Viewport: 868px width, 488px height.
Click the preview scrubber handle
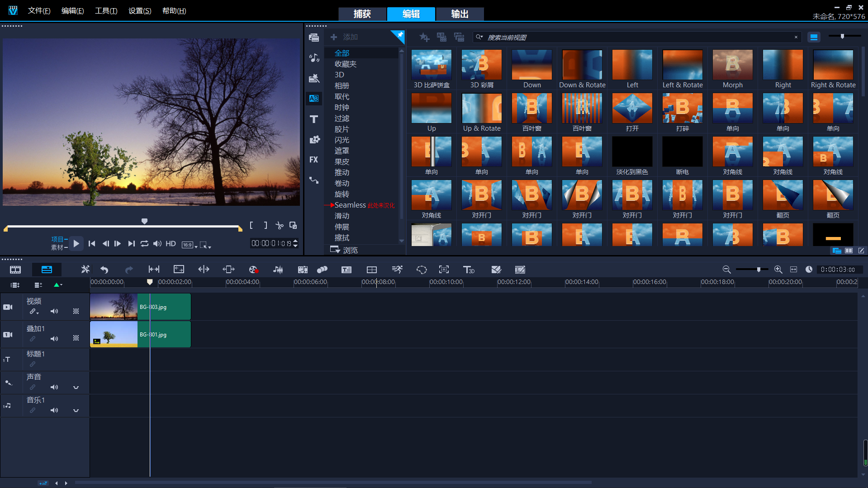pos(144,221)
